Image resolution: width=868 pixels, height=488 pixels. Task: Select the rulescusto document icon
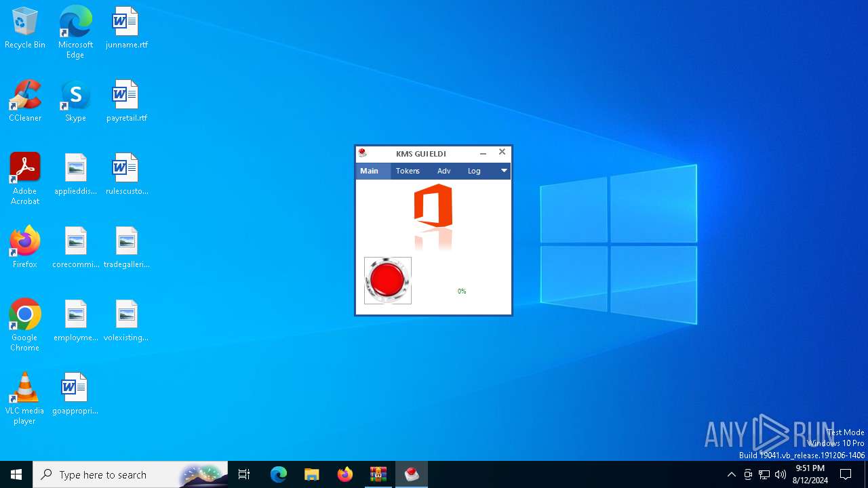(x=126, y=175)
